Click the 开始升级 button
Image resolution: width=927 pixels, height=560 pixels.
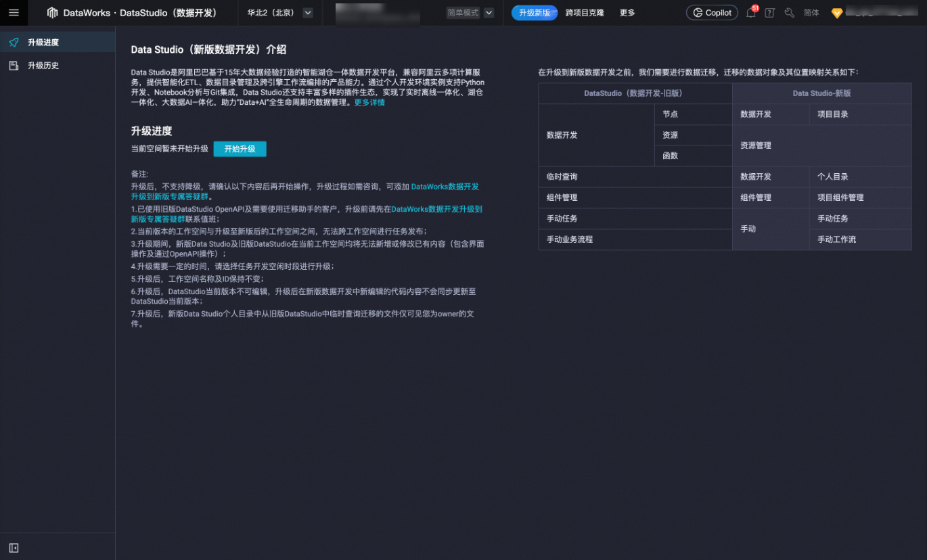coord(240,149)
